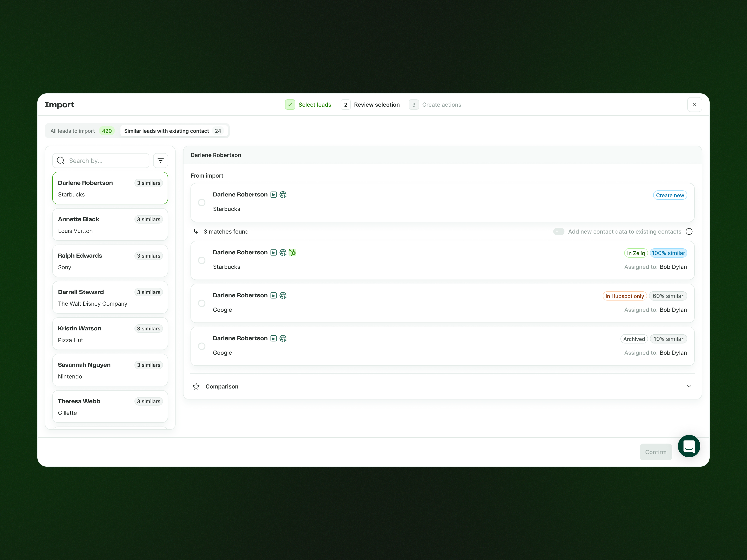The height and width of the screenshot is (560, 747).
Task: Expand the Comparison section chevron
Action: click(689, 386)
